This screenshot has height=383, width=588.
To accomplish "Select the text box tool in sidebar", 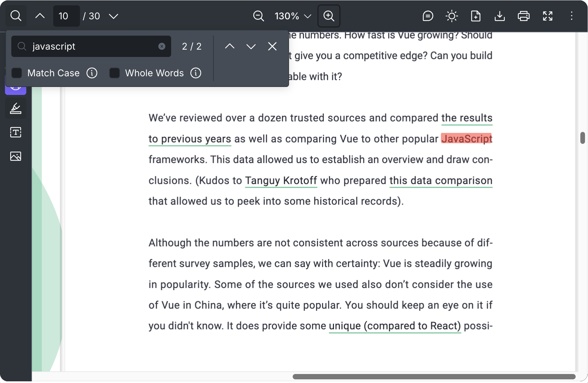I will 16,132.
